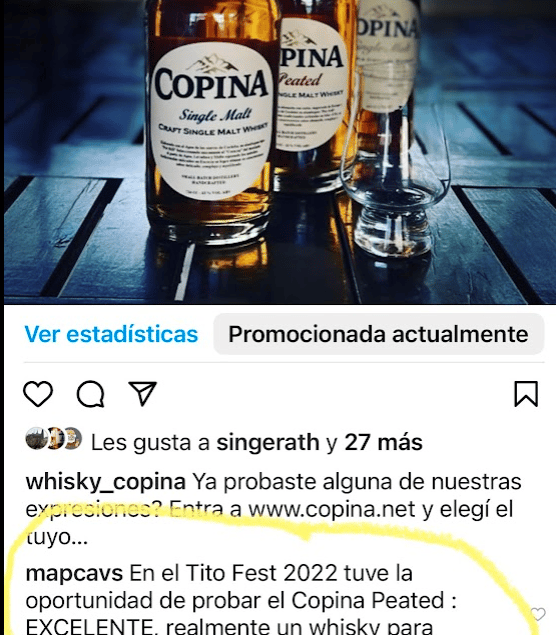This screenshot has height=635, width=556.
Task: Like the mapcavs comment with small heart
Action: tap(538, 614)
